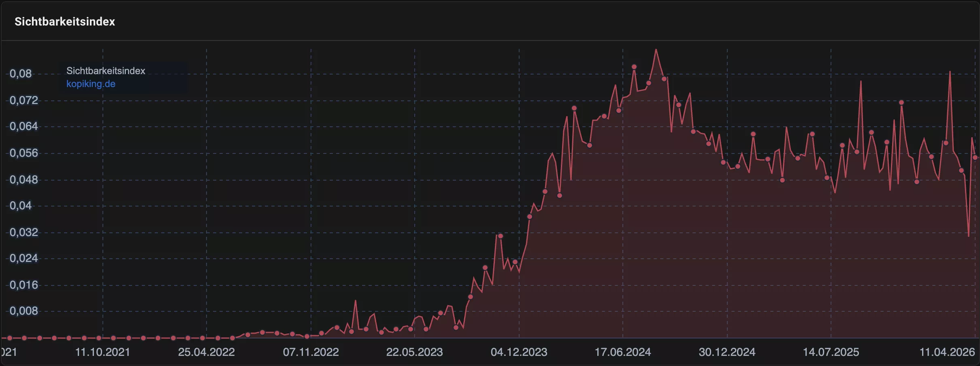Click the Sichtbarkeitsindex label in the legend box
The height and width of the screenshot is (366, 980).
tap(106, 71)
